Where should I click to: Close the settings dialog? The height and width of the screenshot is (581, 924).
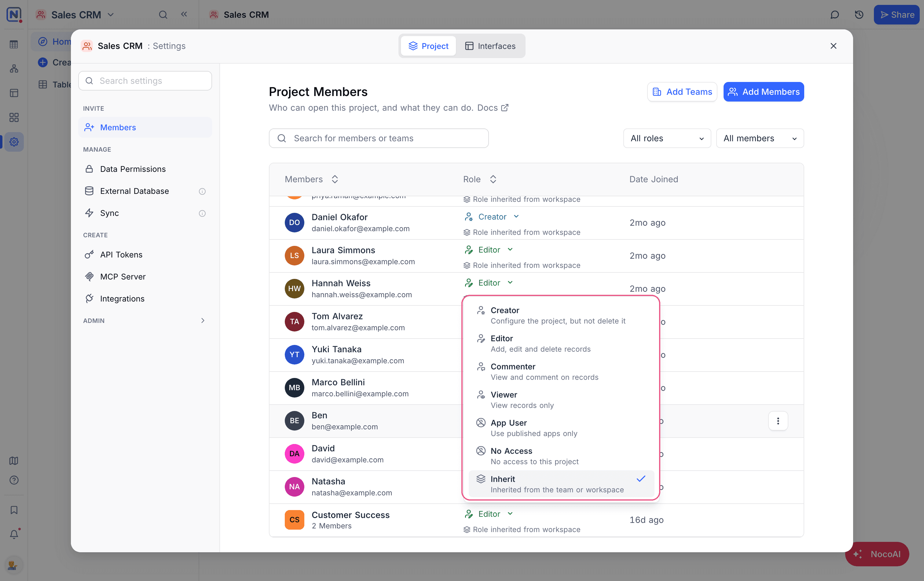(x=834, y=46)
